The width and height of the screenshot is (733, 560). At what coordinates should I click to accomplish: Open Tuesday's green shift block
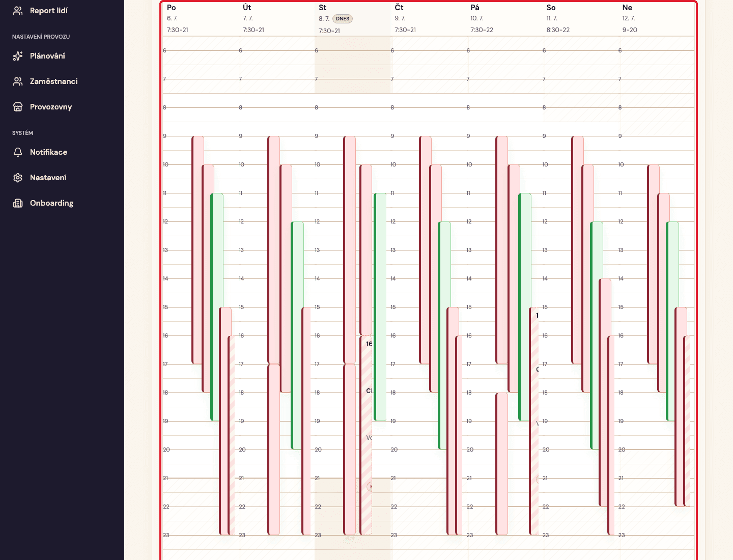point(297,335)
